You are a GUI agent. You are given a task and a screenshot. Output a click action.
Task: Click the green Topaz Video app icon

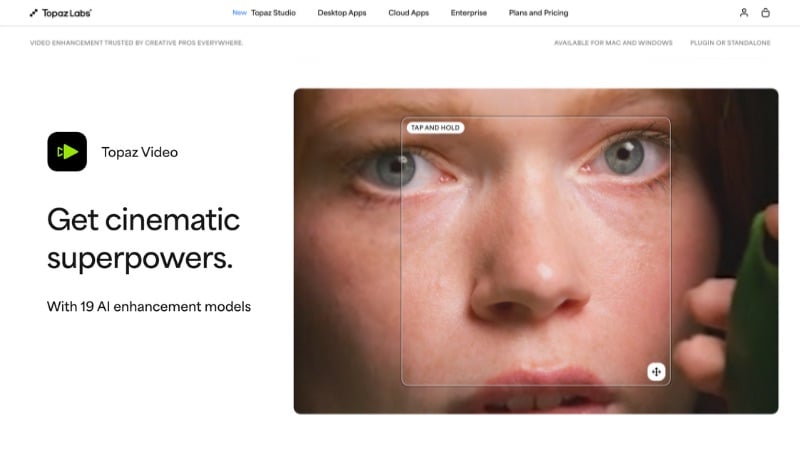(67, 152)
